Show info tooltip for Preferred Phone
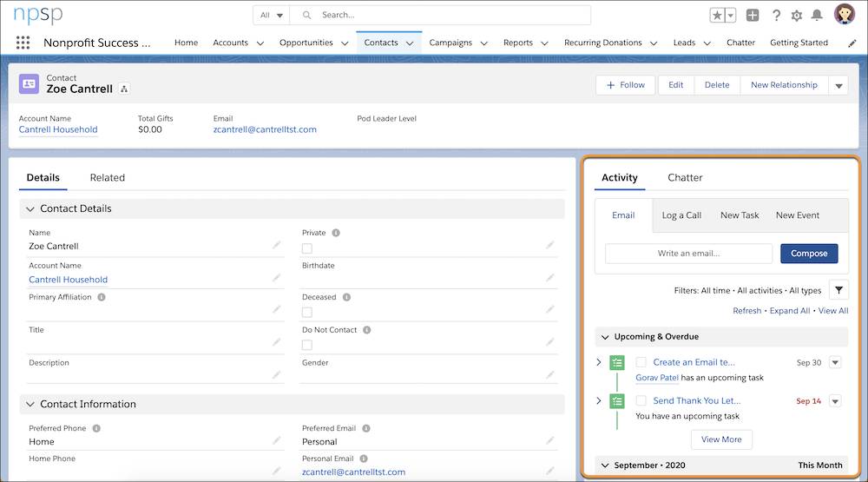Screen dimensions: 868x482 pos(96,428)
